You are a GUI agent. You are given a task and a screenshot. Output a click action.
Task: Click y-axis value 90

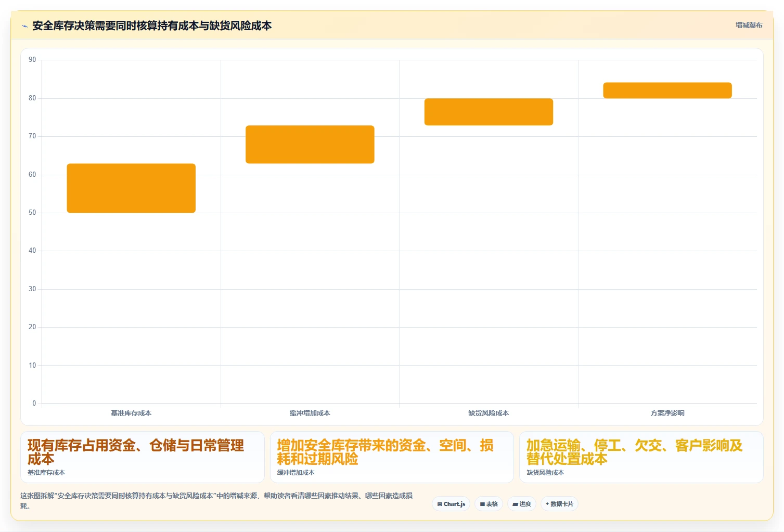click(x=32, y=60)
